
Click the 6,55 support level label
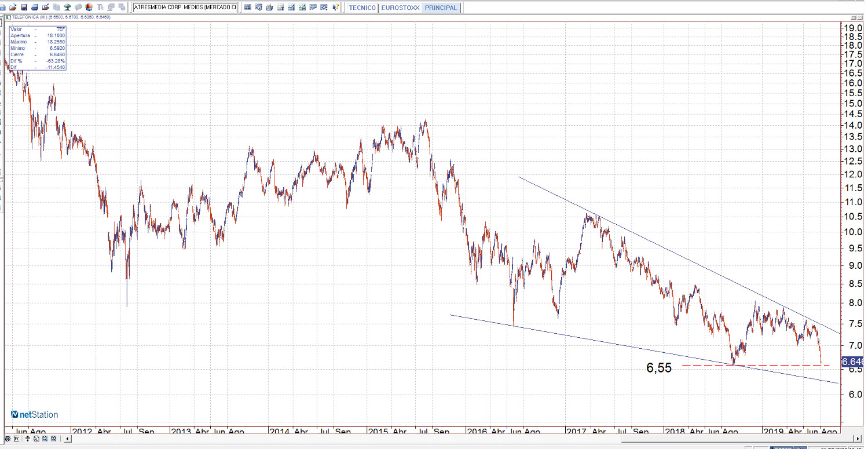(659, 367)
